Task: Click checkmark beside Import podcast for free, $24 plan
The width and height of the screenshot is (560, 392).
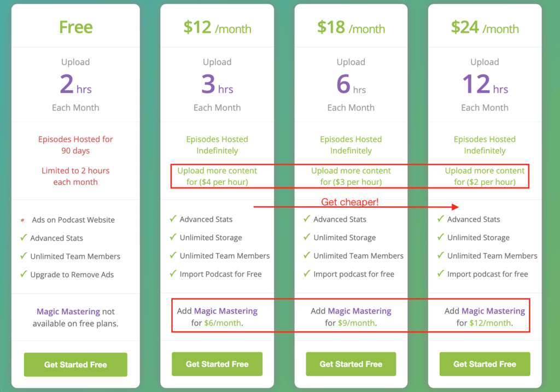Action: (441, 274)
